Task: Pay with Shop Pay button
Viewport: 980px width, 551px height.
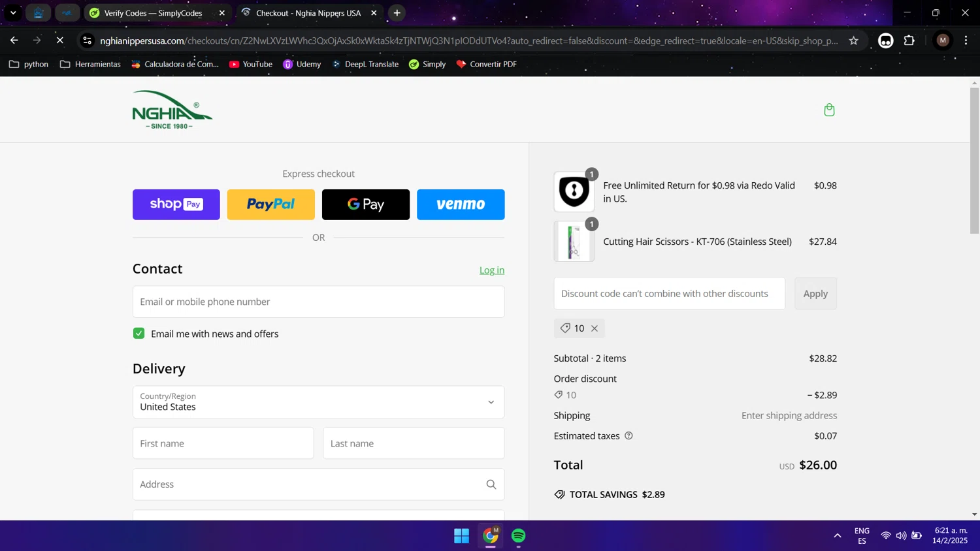Action: tap(176, 204)
